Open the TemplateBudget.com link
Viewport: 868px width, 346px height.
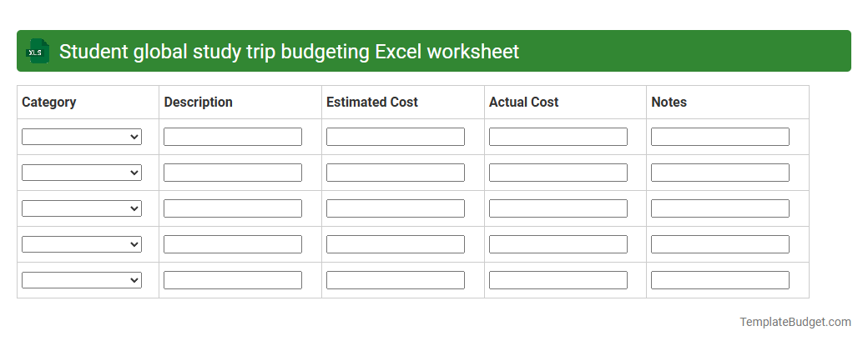(795, 322)
